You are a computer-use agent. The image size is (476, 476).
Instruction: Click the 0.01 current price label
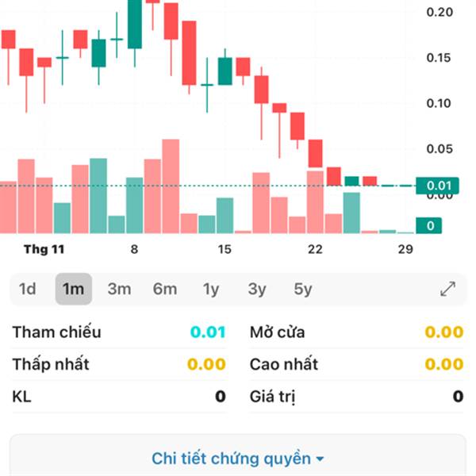pos(437,186)
